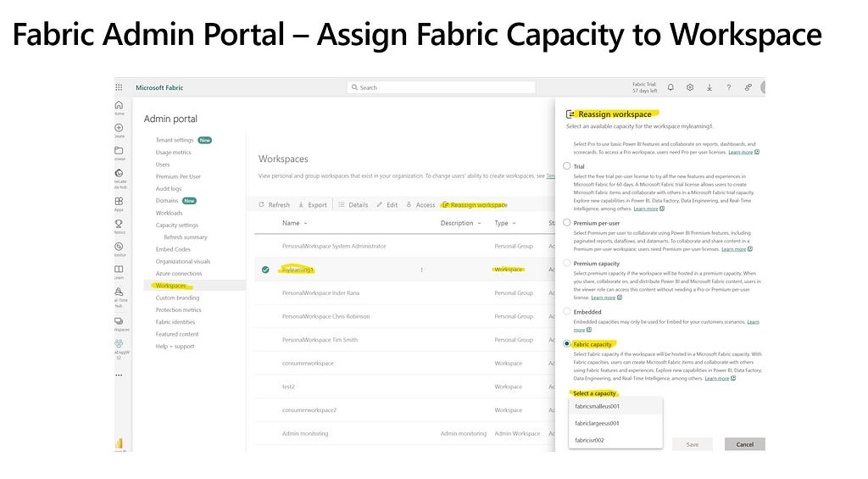Choose fabriclargeeus001 from capacity list

(615, 423)
